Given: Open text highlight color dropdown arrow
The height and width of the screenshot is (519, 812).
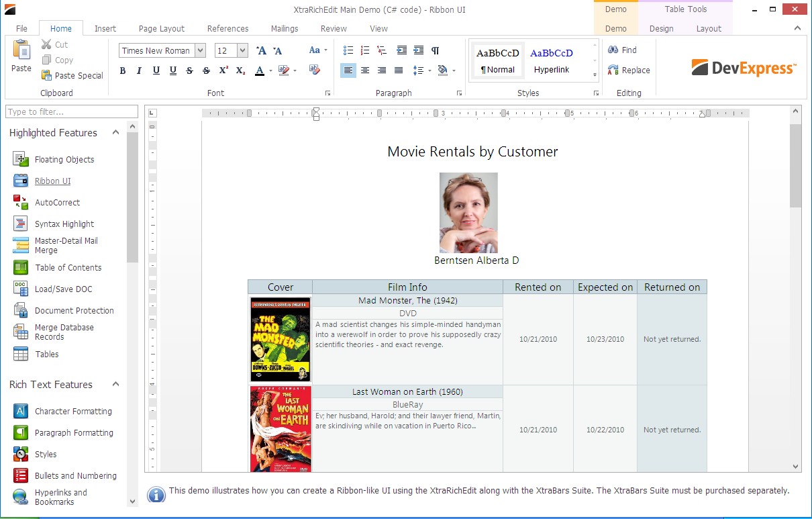Looking at the screenshot, I should point(295,70).
